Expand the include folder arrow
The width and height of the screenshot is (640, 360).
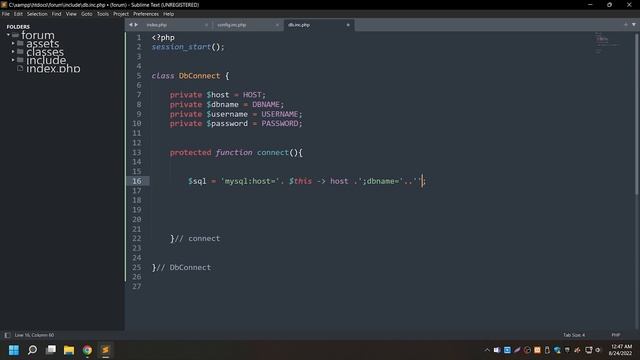[13, 60]
